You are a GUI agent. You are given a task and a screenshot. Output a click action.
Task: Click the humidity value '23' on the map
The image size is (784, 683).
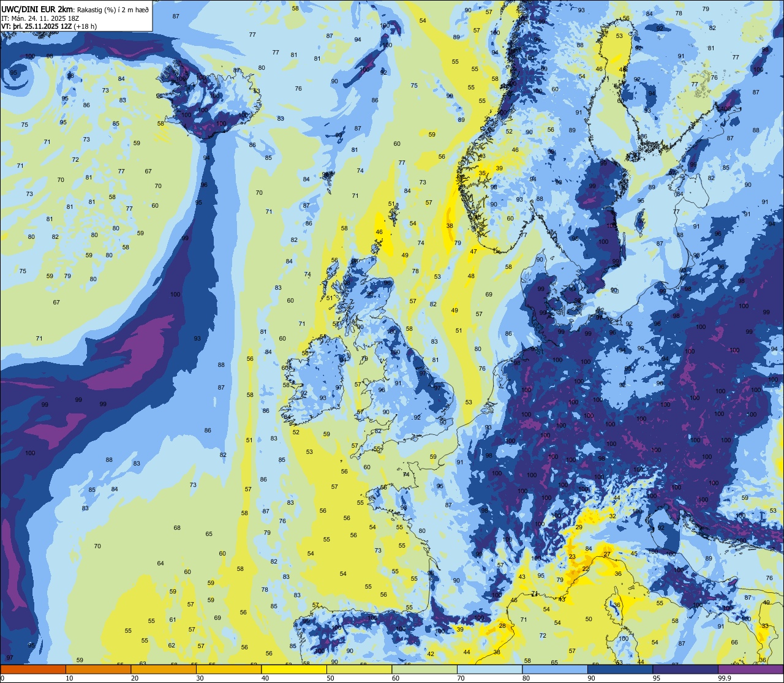point(572,557)
